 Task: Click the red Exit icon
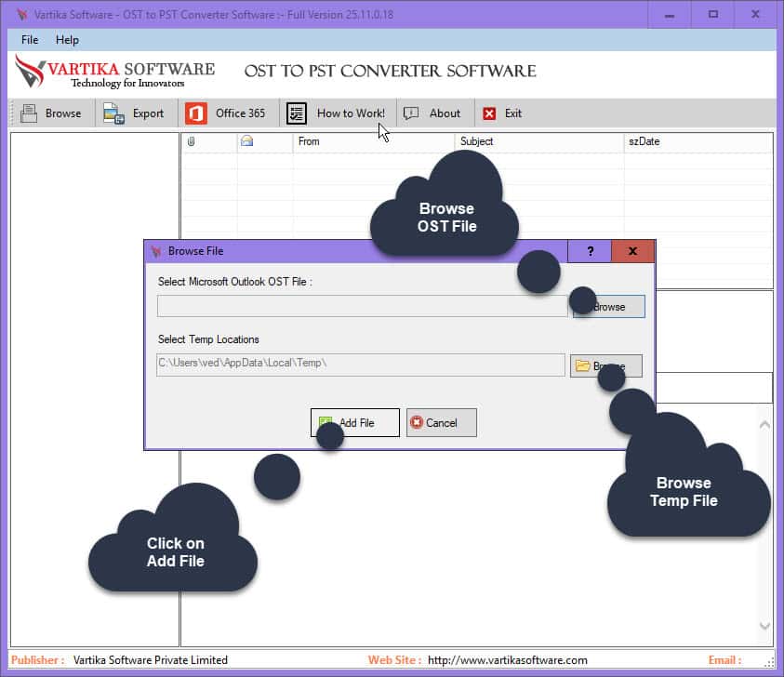click(489, 113)
